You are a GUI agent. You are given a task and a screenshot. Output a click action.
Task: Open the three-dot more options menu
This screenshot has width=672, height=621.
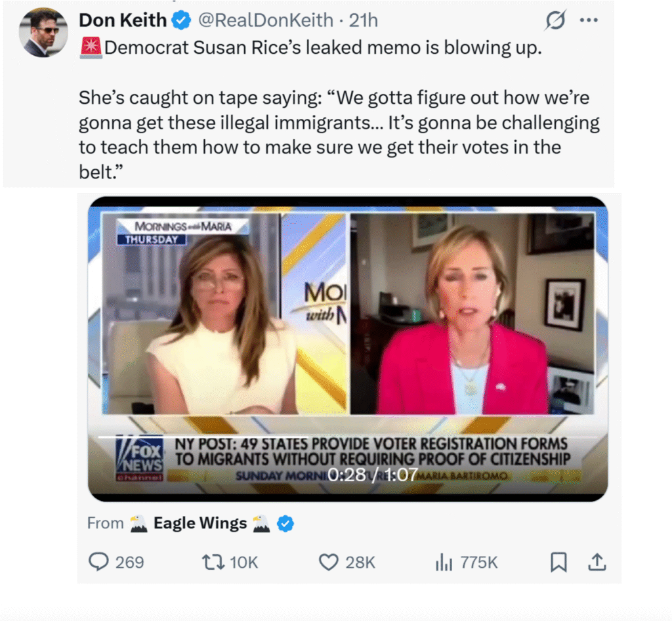[x=589, y=20]
